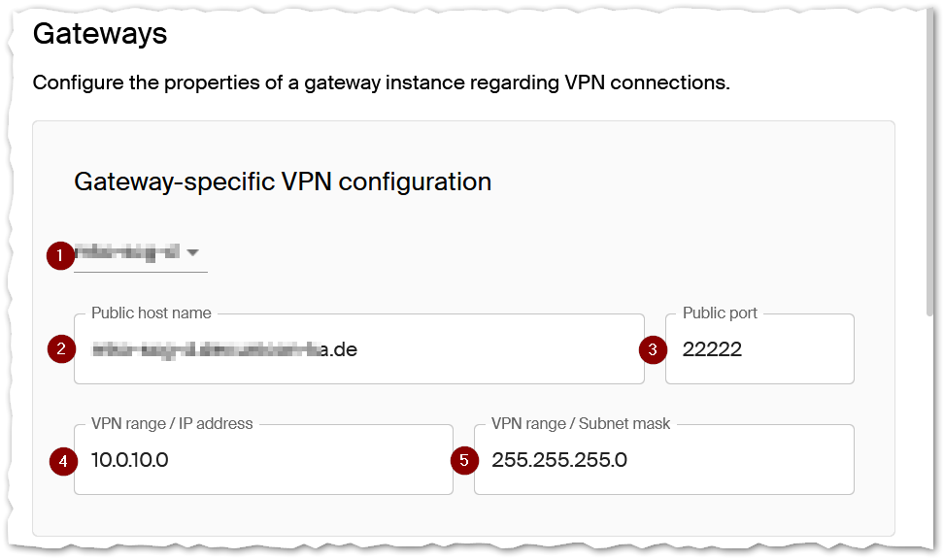Screen dimensions: 944x560
Task: Click the blurred gateway name in selector
Action: (127, 253)
